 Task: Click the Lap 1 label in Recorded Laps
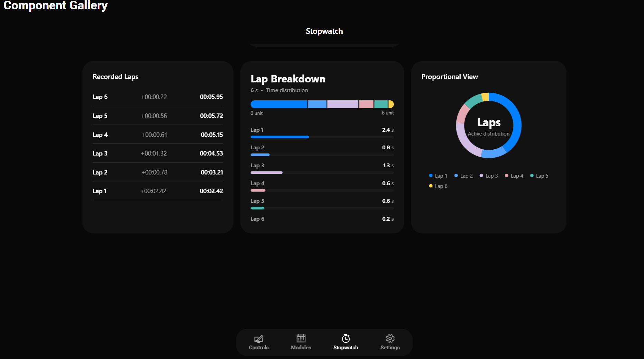(x=100, y=191)
